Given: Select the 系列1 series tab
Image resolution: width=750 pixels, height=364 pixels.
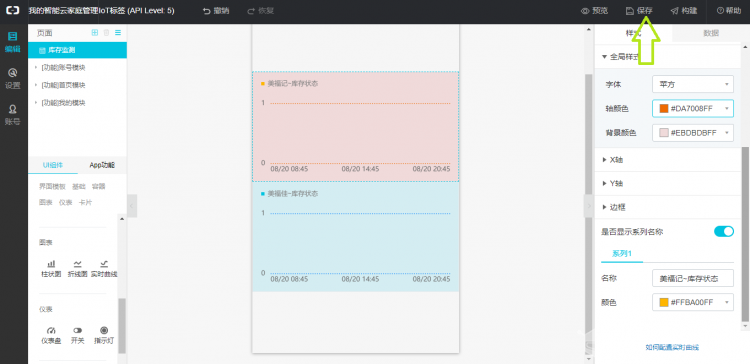Looking at the screenshot, I should pyautogui.click(x=622, y=254).
